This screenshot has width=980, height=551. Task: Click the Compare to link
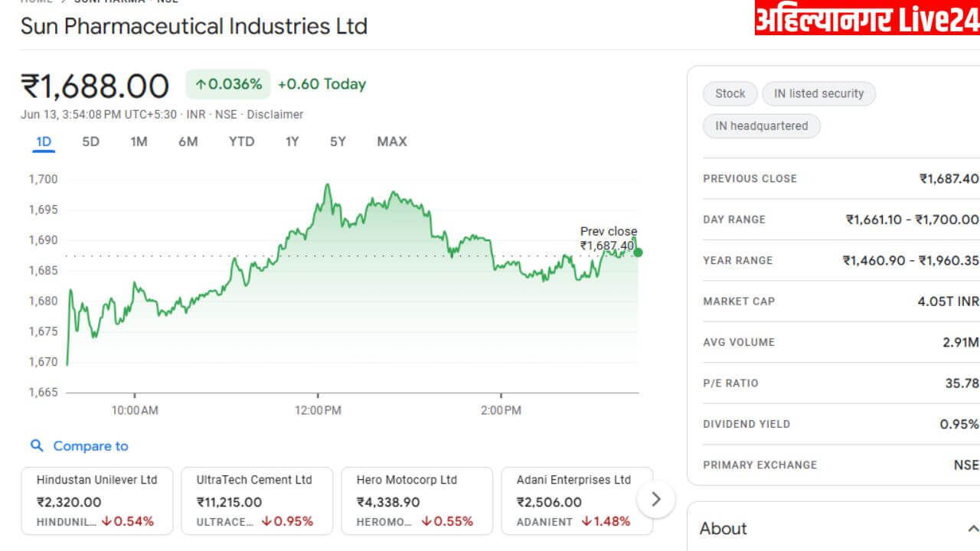click(90, 446)
